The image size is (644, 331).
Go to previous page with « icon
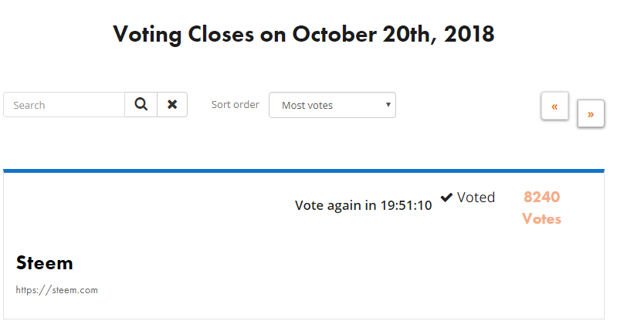(554, 106)
